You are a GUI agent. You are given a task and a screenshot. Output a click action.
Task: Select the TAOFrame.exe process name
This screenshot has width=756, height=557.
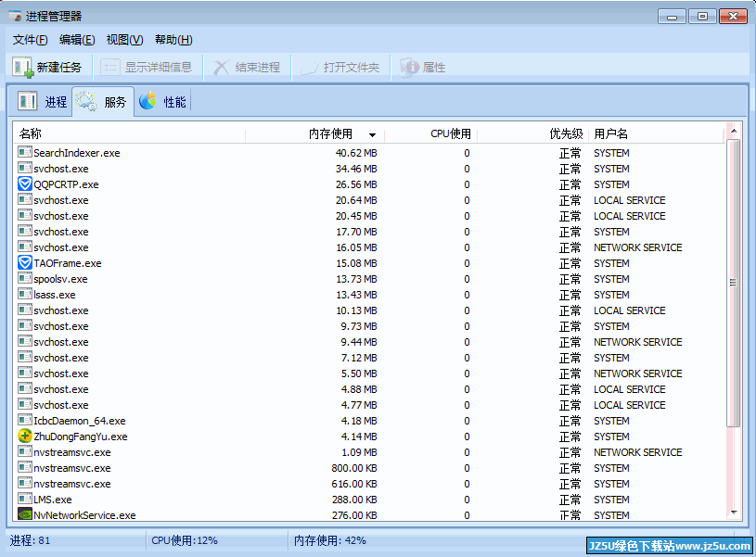tap(68, 263)
